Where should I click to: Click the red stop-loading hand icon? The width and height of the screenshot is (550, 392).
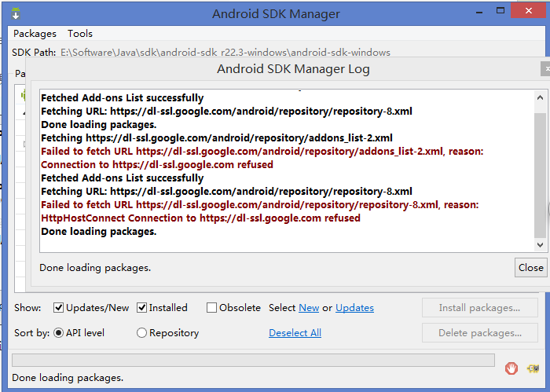point(511,368)
